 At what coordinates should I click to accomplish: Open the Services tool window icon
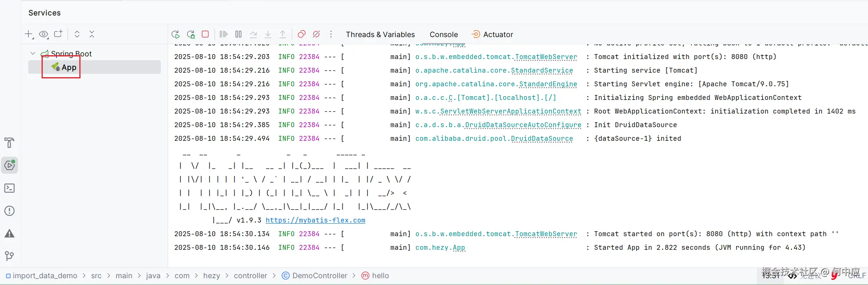coord(9,165)
